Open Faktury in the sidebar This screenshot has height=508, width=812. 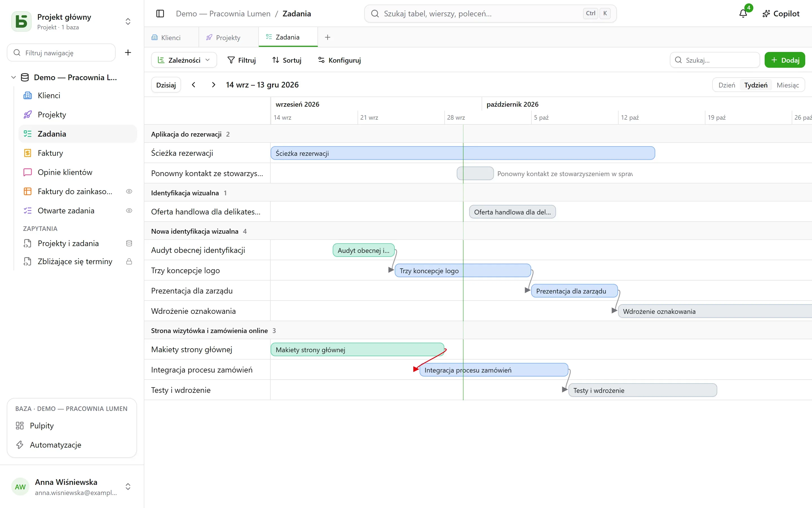pyautogui.click(x=78, y=153)
